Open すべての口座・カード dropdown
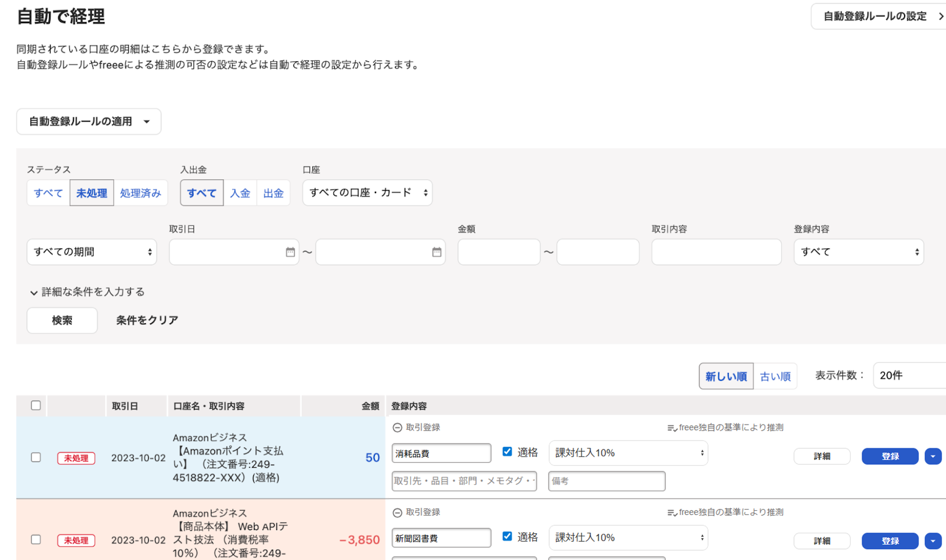Image resolution: width=946 pixels, height=560 pixels. pos(368,193)
